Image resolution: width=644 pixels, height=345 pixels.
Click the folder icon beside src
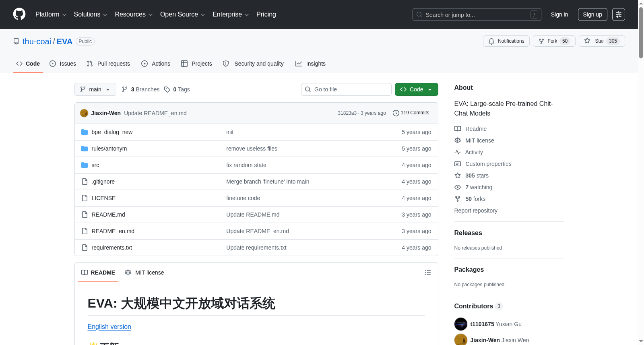[85, 165]
